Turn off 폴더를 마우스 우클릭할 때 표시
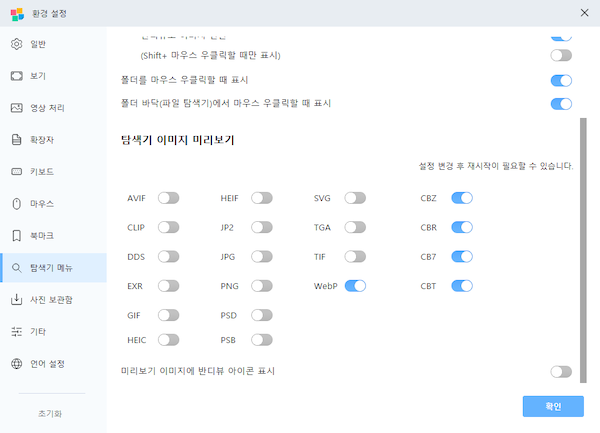 point(561,80)
